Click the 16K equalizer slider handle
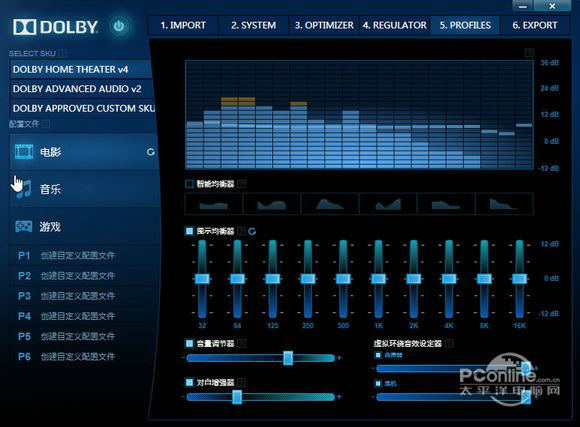The image size is (580, 427). pos(519,279)
